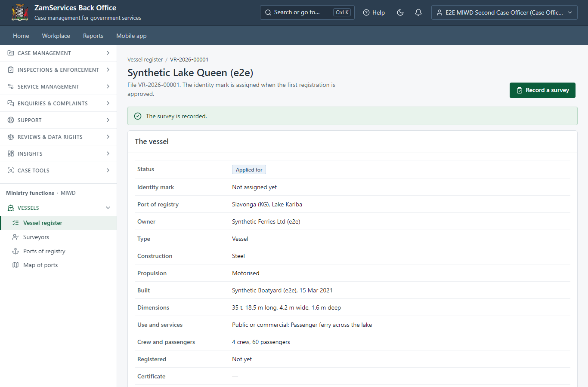The image size is (588, 387).
Task: Go to Mobile app menu item
Action: tap(131, 36)
